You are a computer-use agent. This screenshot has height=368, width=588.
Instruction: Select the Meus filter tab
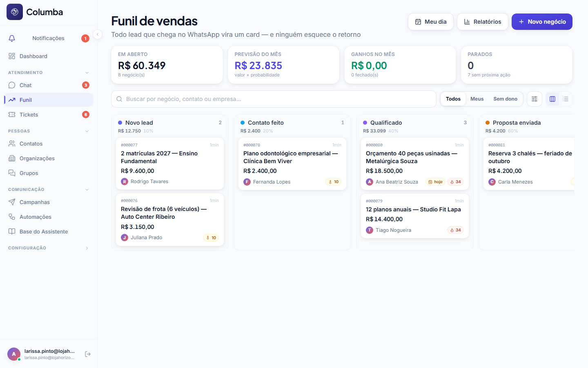point(477,99)
